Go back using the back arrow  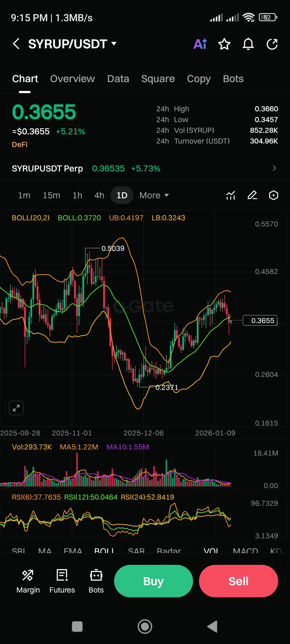(x=16, y=44)
